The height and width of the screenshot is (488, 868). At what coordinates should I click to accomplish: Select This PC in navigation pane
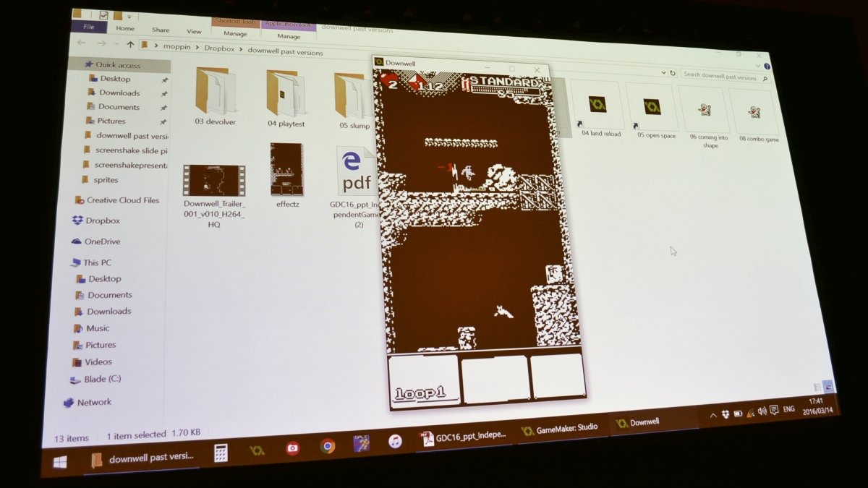(91, 262)
